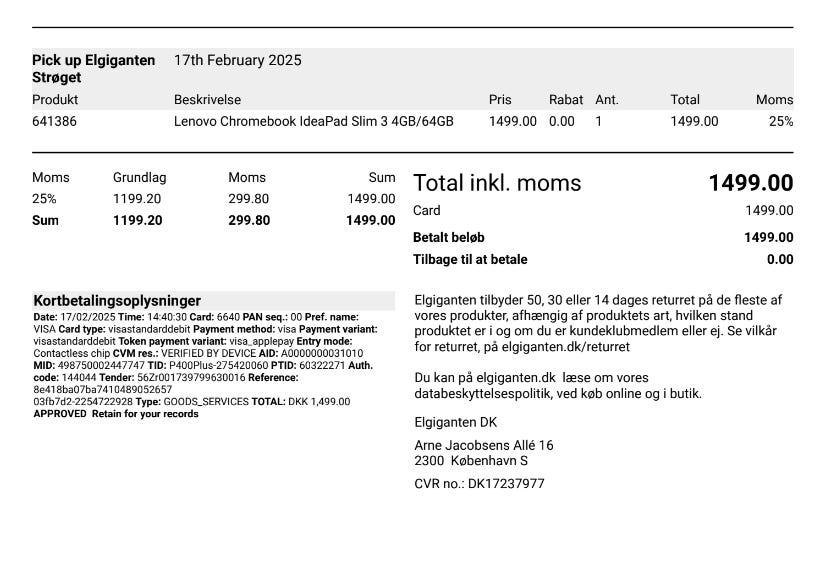Click the Card payment label
Screen dimensions: 826x572
[427, 210]
